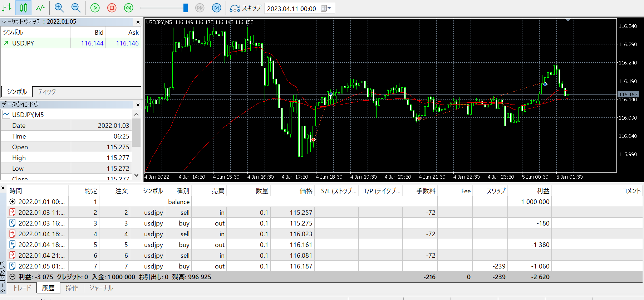Click sell icon of deal 4 row
This screenshot has width=644, height=300.
click(13, 234)
